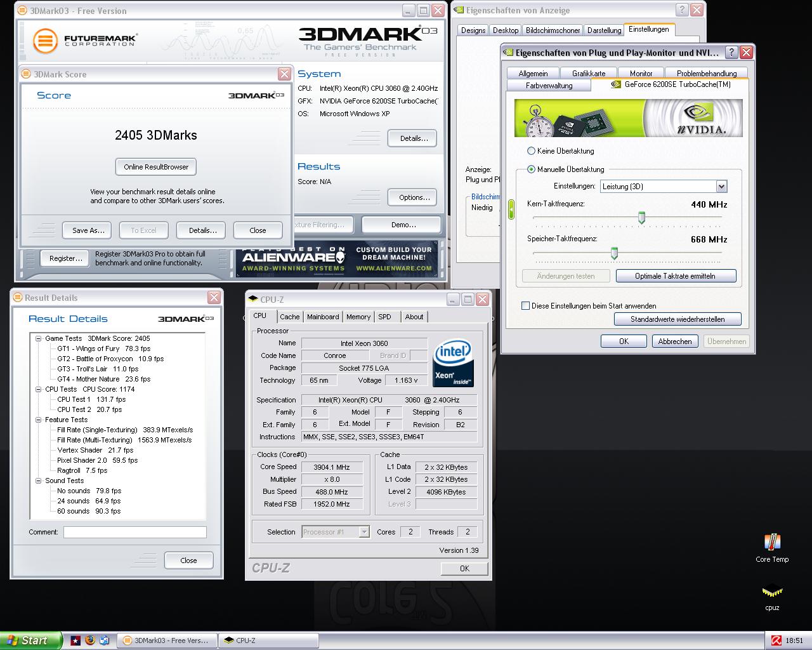Click Standardwerte wiederherstellen button
Viewport: 812px width, 650px height.
[x=677, y=319]
